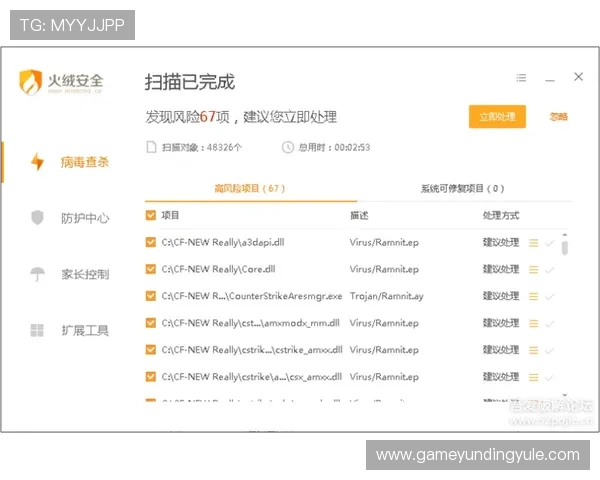
Task: Open 建议处理 action dropdown for cstrike_amxx.dll
Action: (x=501, y=350)
